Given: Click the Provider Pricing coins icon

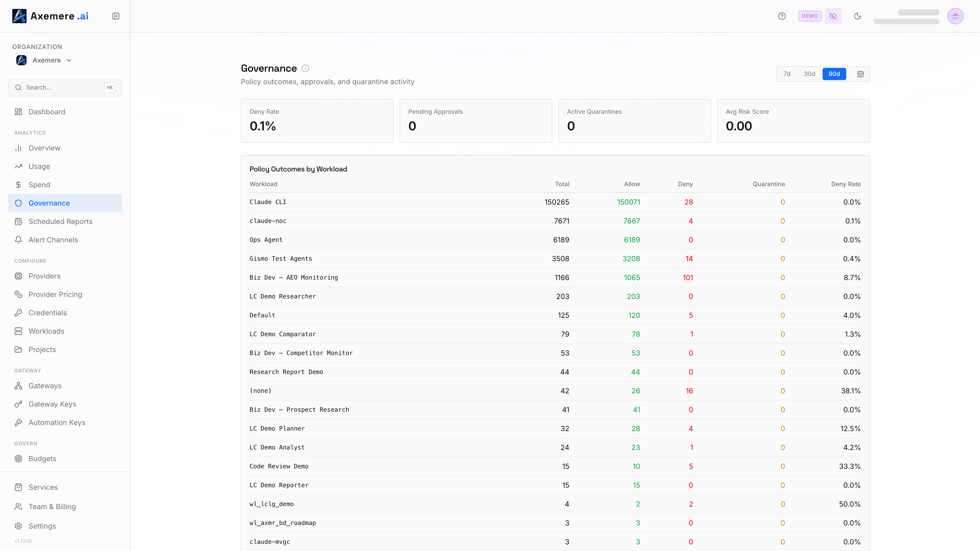Looking at the screenshot, I should [18, 294].
